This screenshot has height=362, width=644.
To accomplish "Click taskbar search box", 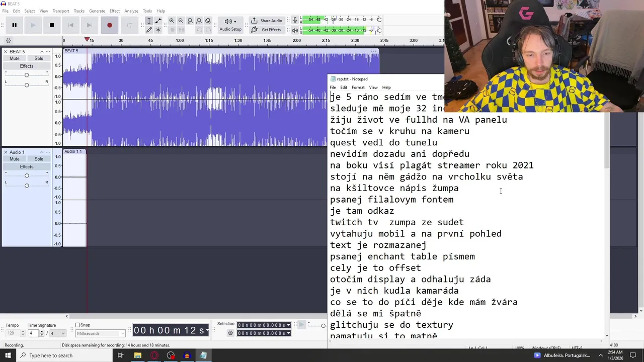I will click(63, 355).
